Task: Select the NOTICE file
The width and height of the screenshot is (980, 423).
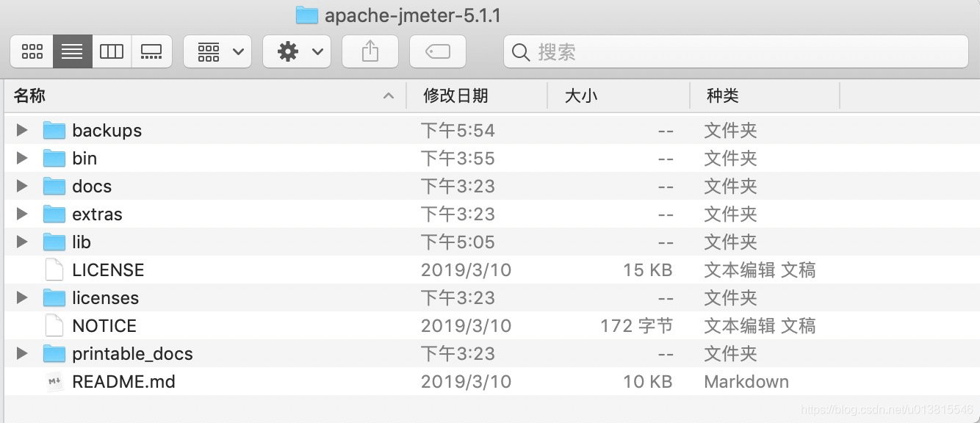Action: [x=104, y=325]
